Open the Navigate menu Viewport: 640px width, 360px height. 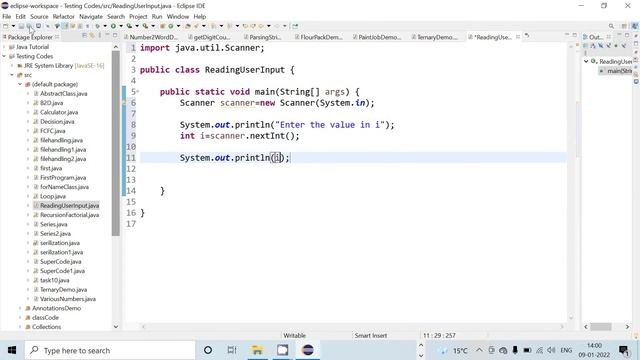[x=91, y=16]
